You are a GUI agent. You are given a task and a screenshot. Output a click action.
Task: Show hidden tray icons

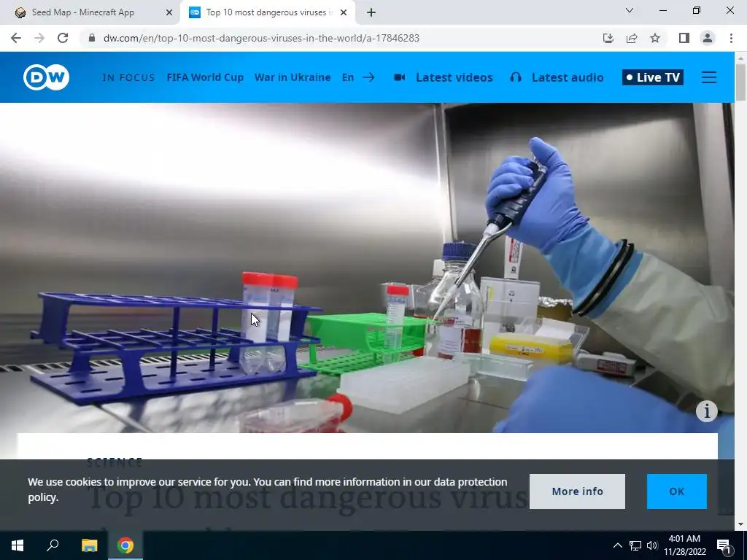[x=617, y=545]
